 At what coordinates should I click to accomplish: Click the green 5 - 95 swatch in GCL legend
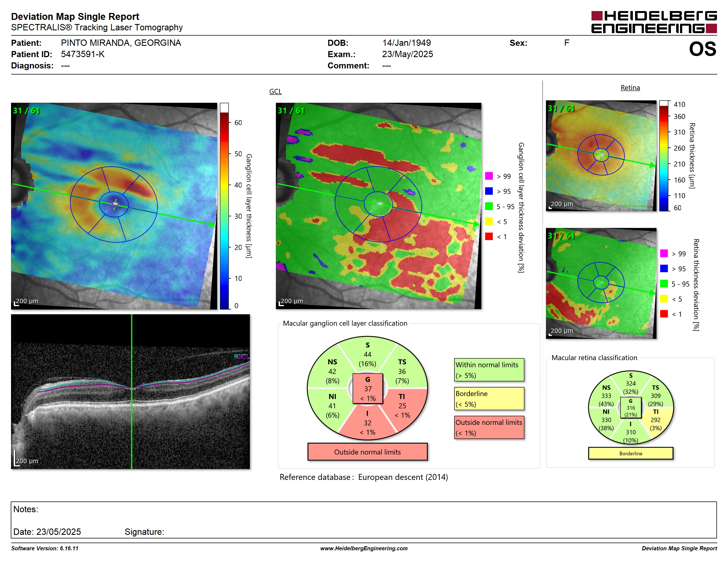pos(489,206)
